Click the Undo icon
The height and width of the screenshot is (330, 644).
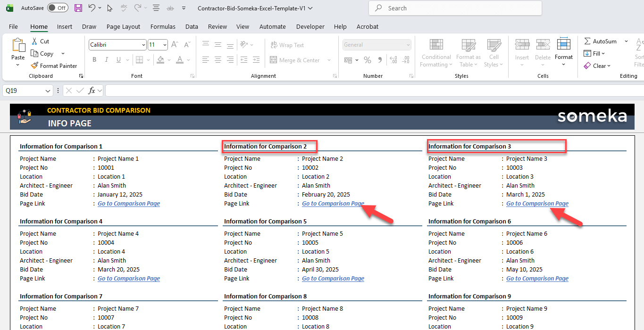91,8
